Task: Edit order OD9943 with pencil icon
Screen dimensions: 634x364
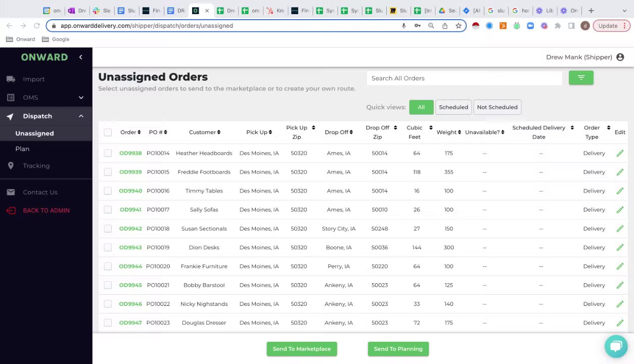Action: point(620,248)
